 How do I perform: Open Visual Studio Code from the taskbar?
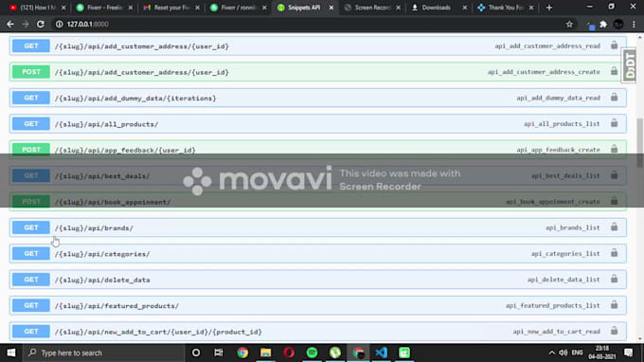[x=381, y=353]
